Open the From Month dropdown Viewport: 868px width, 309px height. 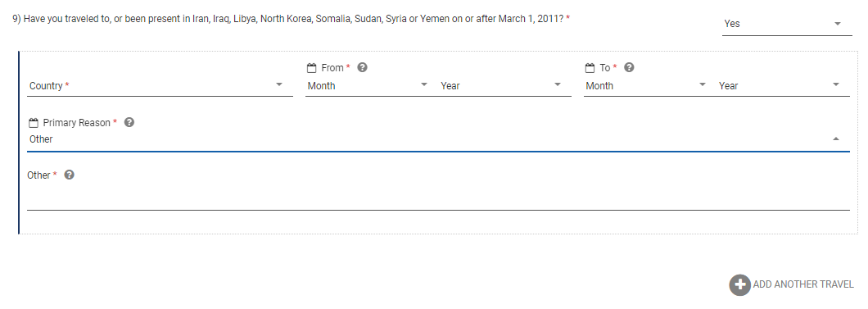(368, 86)
